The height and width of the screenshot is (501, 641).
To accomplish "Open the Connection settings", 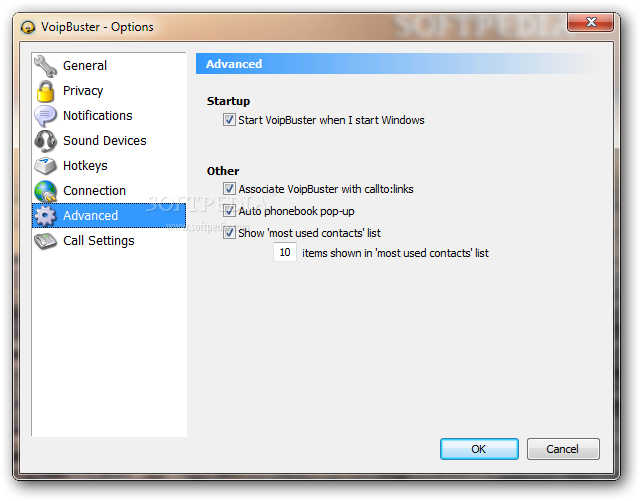I will (109, 191).
